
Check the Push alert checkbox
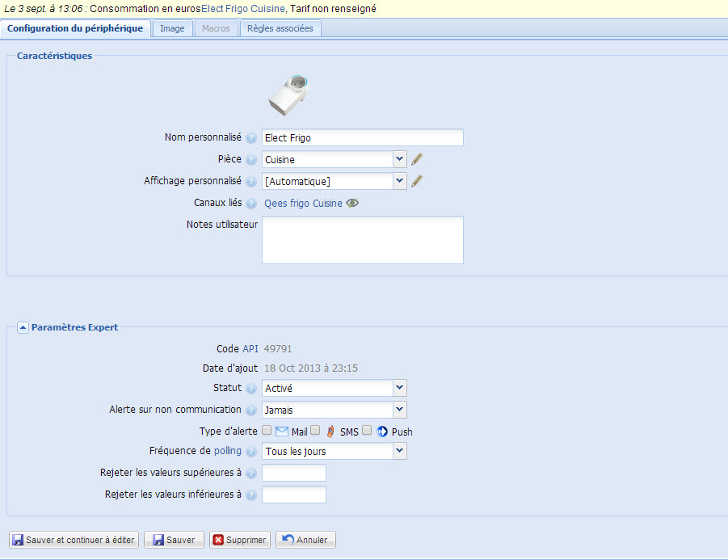[x=367, y=431]
